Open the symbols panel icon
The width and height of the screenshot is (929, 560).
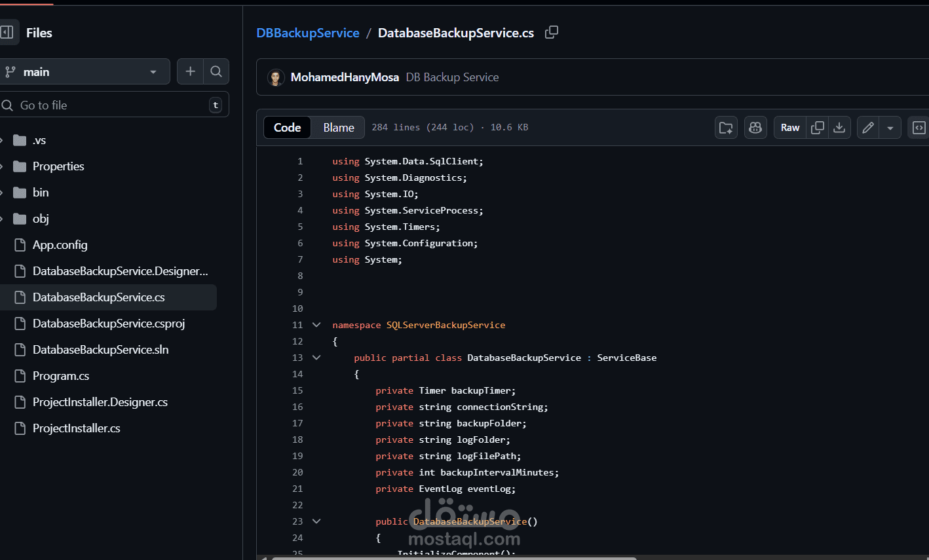coord(919,127)
